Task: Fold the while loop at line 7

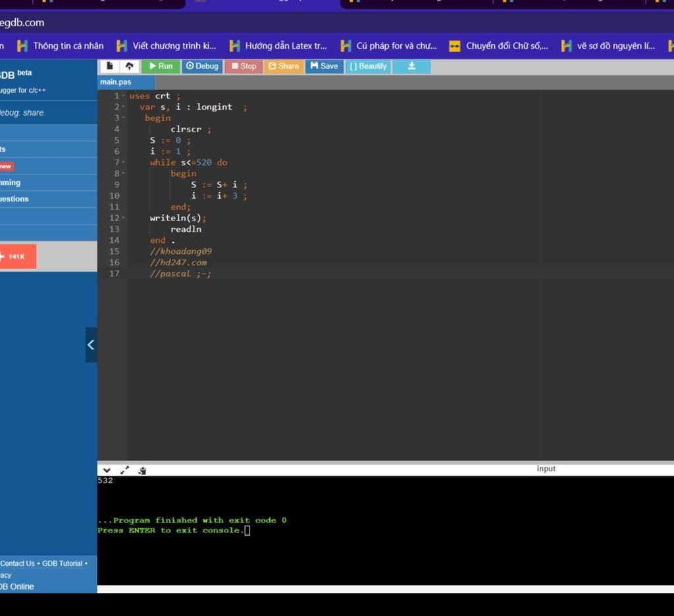Action: 123,163
